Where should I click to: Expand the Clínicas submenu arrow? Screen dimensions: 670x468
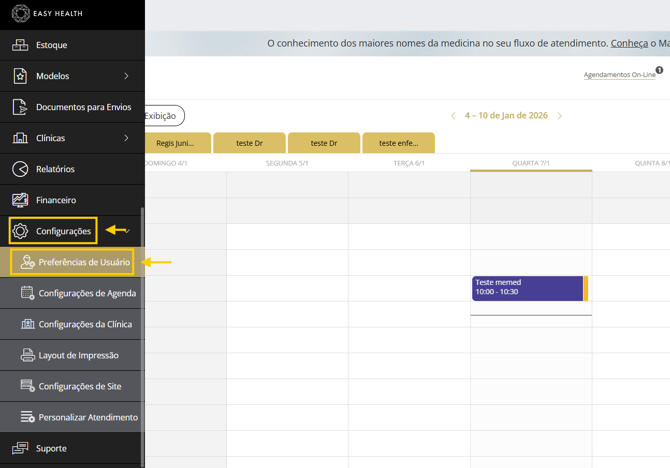[x=126, y=138]
